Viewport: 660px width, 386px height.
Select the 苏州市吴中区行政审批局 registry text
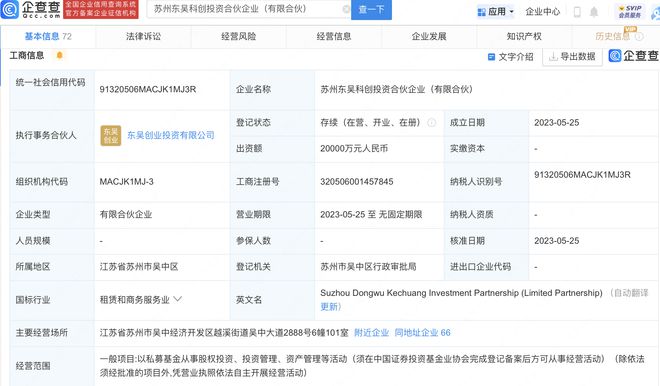pyautogui.click(x=368, y=266)
